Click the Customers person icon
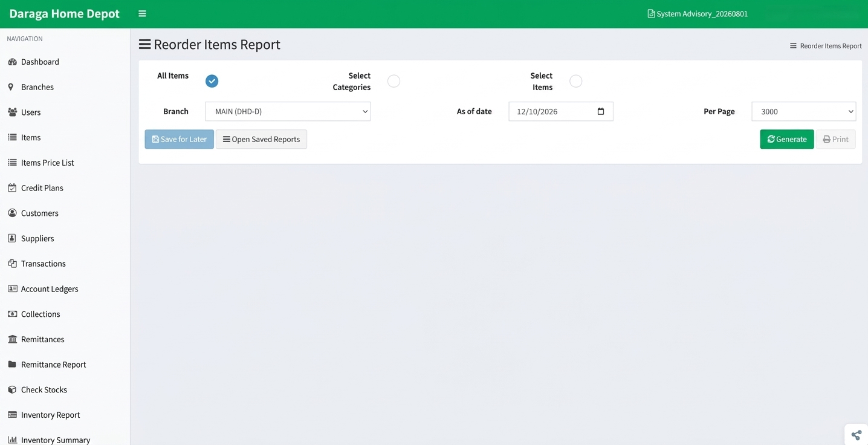Viewport: 868px width, 445px height. (12, 213)
